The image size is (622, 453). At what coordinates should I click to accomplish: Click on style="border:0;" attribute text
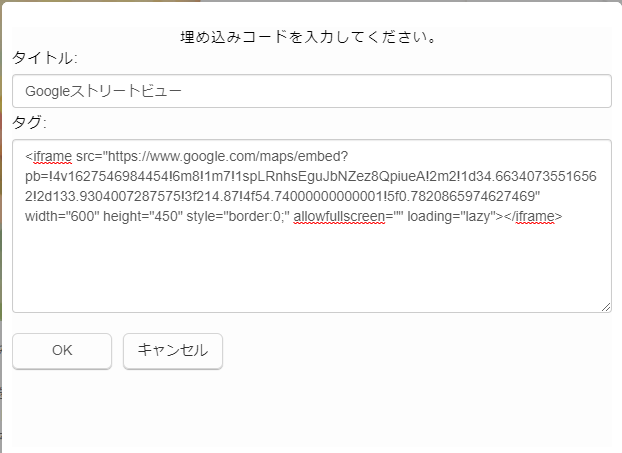point(238,216)
